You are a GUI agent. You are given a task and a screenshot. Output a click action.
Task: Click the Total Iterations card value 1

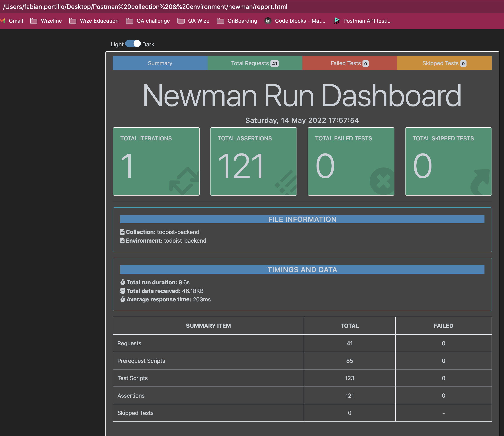coord(127,166)
